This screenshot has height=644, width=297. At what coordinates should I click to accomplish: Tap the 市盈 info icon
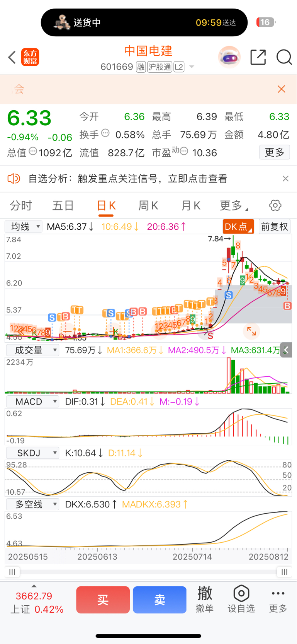point(184,151)
